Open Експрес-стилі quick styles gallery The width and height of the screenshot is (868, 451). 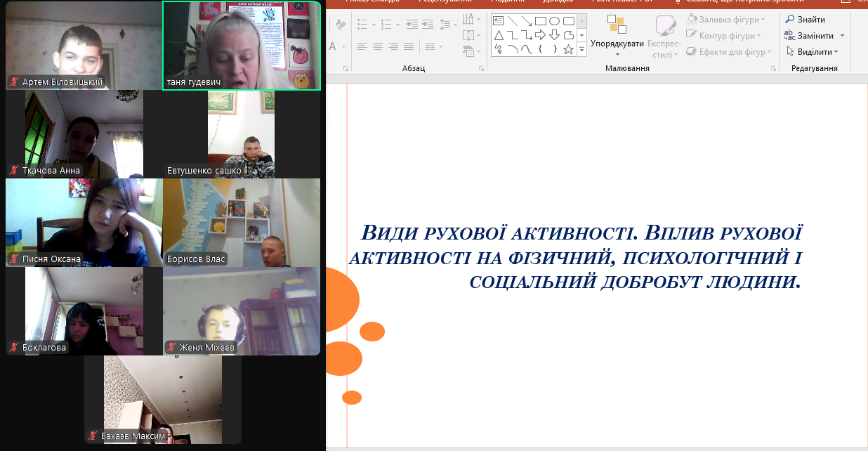(664, 37)
